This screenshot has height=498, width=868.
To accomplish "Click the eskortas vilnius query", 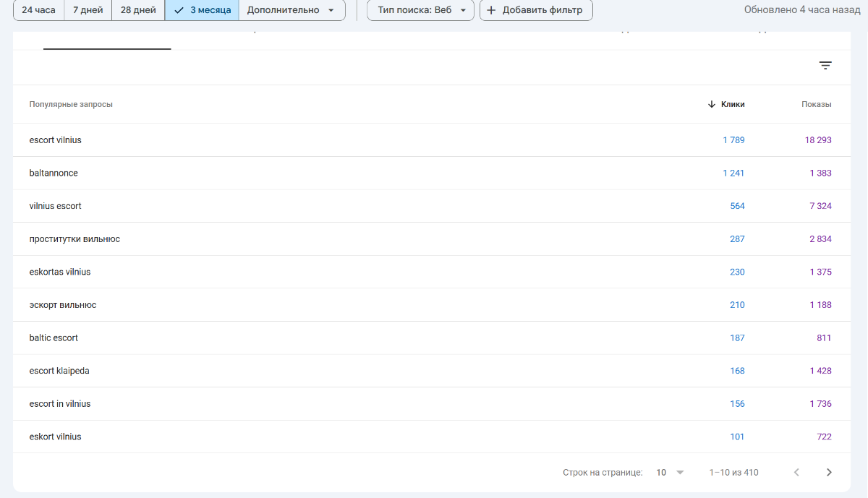I will (60, 272).
